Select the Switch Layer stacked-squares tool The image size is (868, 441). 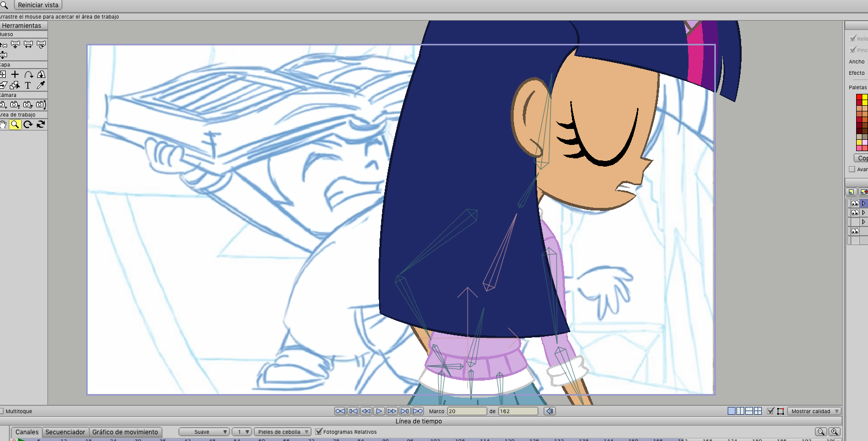15,85
